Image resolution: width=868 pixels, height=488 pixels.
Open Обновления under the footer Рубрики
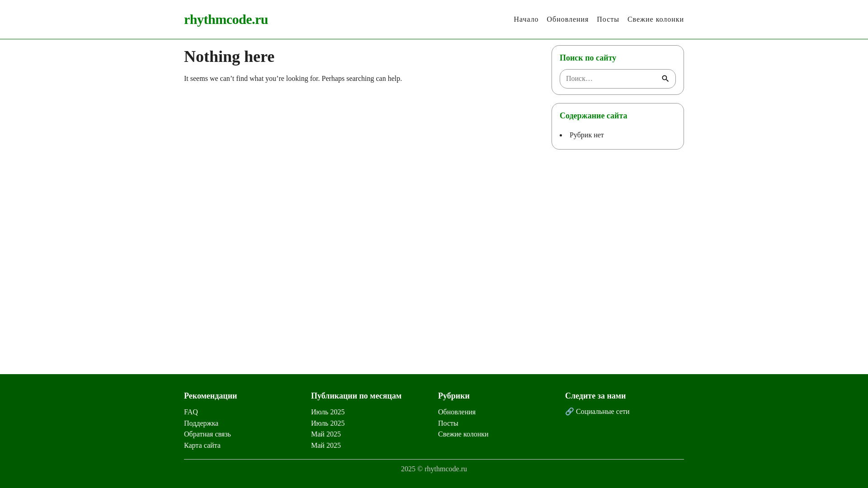[x=457, y=412]
